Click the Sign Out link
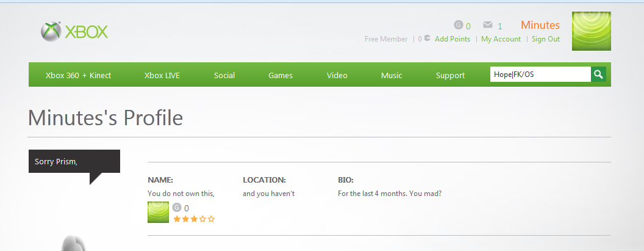Image resolution: width=644 pixels, height=251 pixels. click(x=545, y=39)
